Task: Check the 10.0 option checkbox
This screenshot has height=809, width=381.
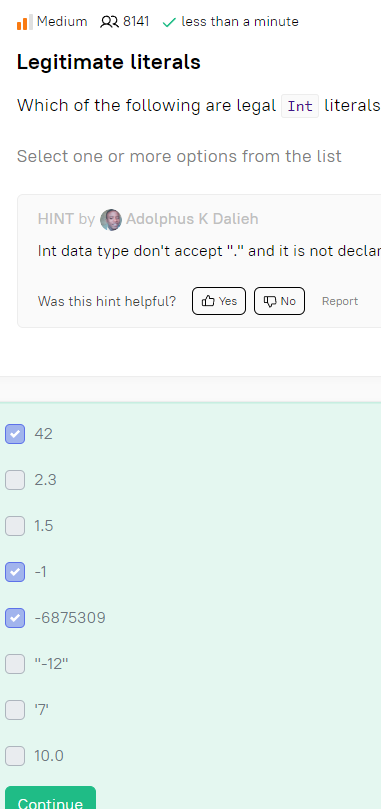Action: tap(15, 756)
